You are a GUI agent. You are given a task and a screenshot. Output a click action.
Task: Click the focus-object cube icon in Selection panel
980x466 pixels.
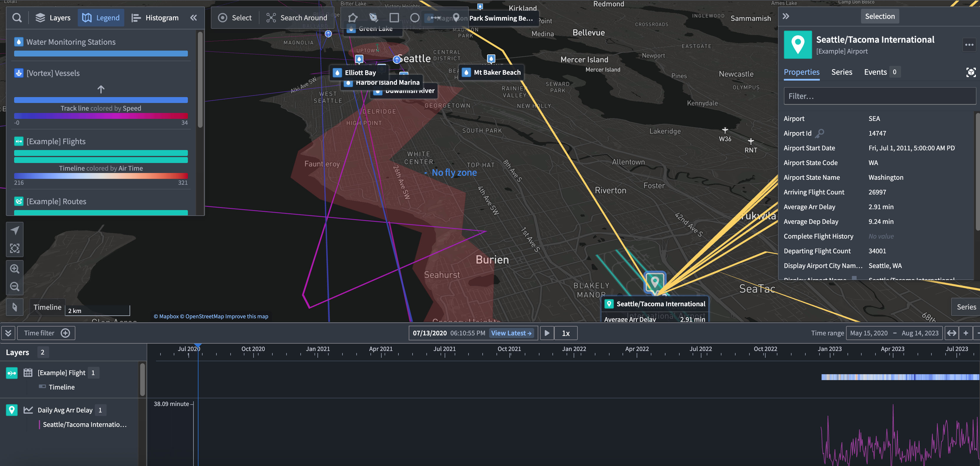coord(971,72)
